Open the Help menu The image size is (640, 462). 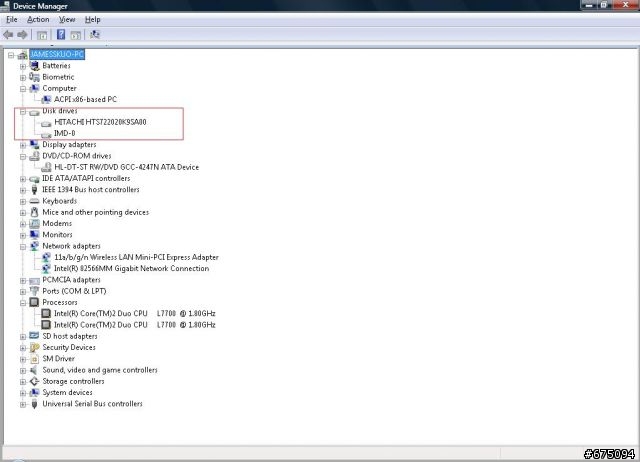click(92, 20)
